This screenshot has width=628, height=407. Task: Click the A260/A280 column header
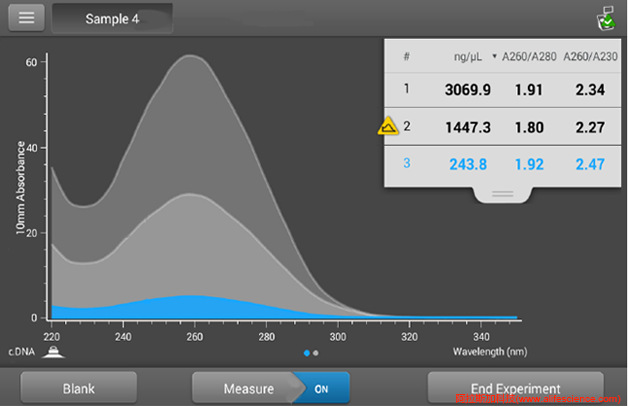click(530, 57)
